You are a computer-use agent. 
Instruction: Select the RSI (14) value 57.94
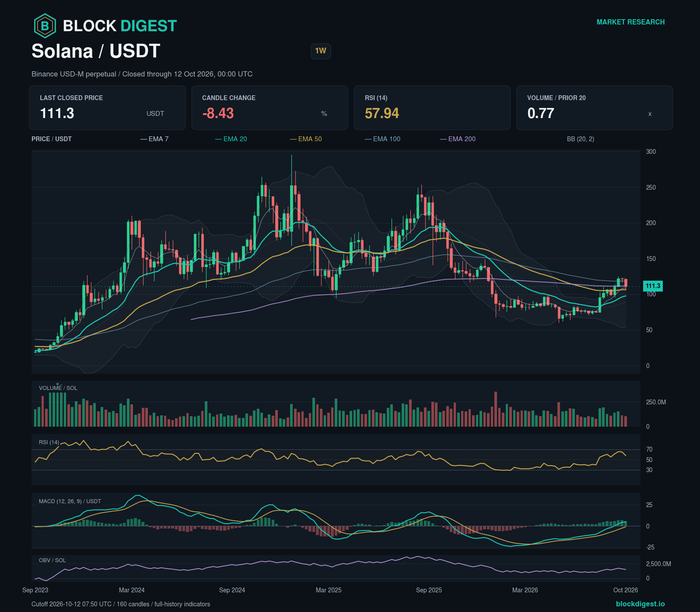point(382,114)
